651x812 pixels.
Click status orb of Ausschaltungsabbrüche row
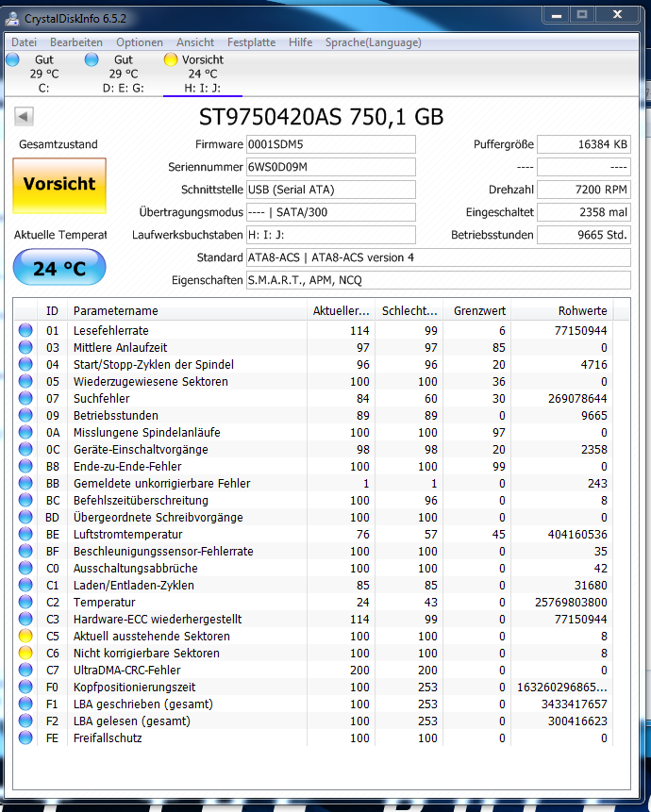pos(25,568)
